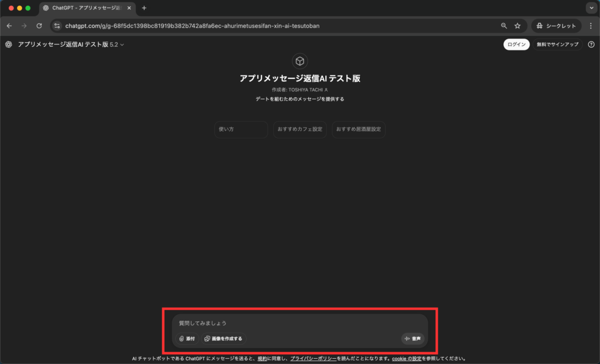Reload the page with the refresh icon
Viewport: 600px width, 364px height.
coord(39,26)
